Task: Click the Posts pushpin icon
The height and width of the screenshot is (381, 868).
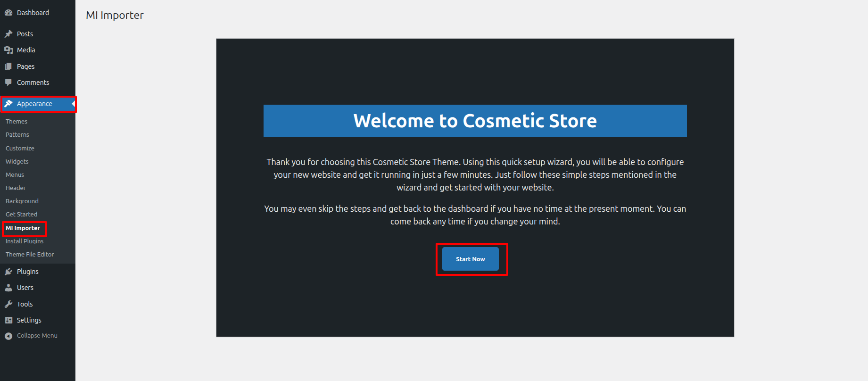Action: tap(8, 34)
